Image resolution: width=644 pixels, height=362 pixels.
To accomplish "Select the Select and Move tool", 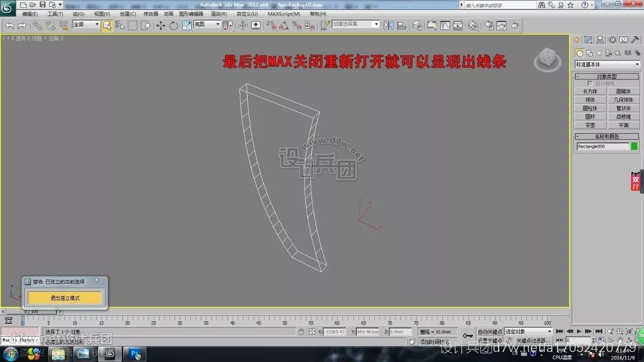I will (x=159, y=25).
